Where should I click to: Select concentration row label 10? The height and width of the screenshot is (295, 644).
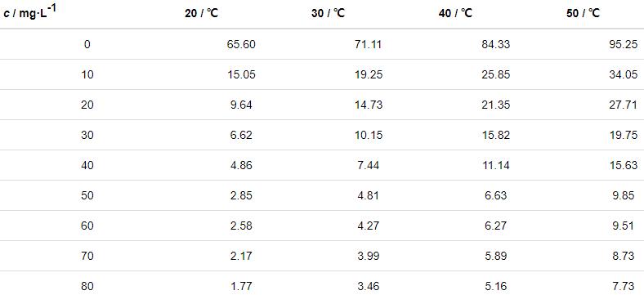[x=87, y=75]
